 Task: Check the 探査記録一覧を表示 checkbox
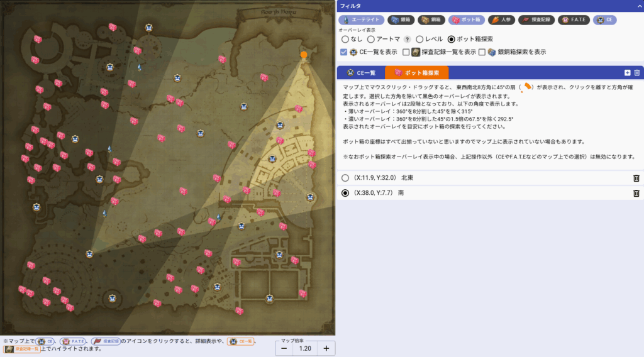[406, 52]
